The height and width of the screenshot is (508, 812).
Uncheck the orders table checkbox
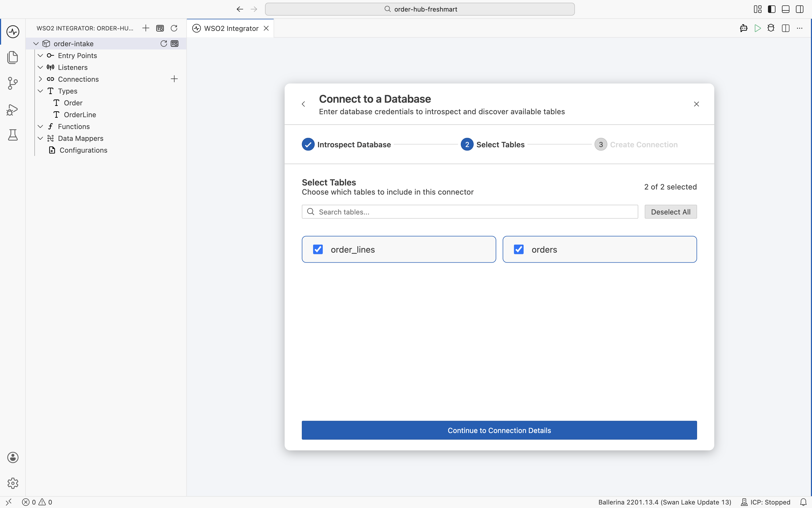click(519, 249)
